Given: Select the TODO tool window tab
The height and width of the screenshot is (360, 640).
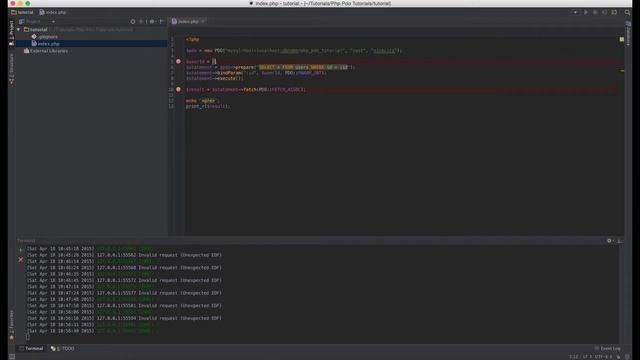Looking at the screenshot, I should (x=62, y=349).
